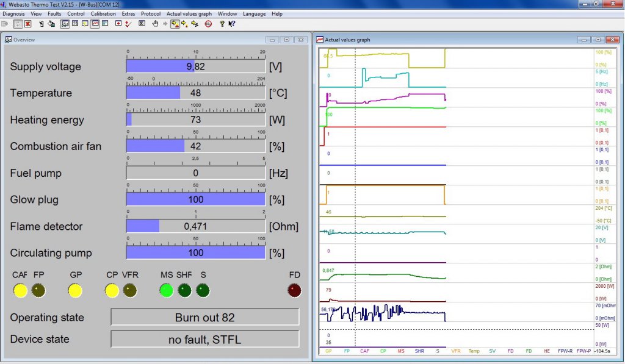Open the Diagnosis menu
The width and height of the screenshot is (625, 364).
(x=13, y=13)
